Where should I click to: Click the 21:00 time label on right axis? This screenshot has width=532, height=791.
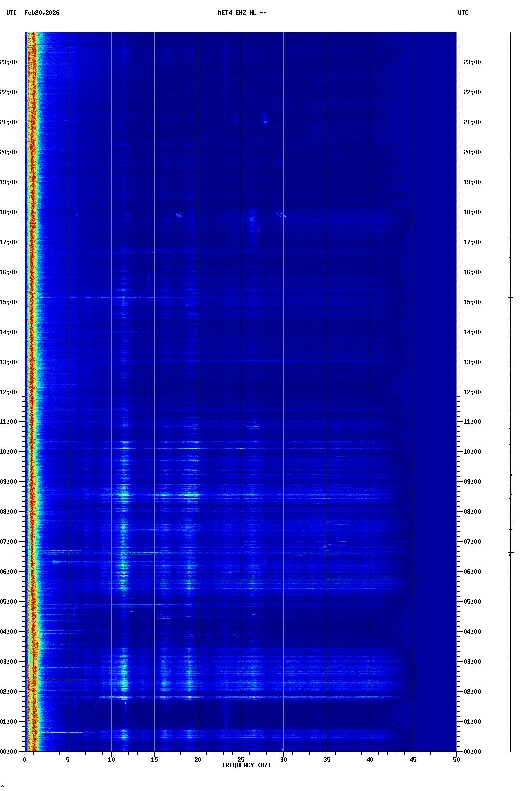[x=472, y=122]
